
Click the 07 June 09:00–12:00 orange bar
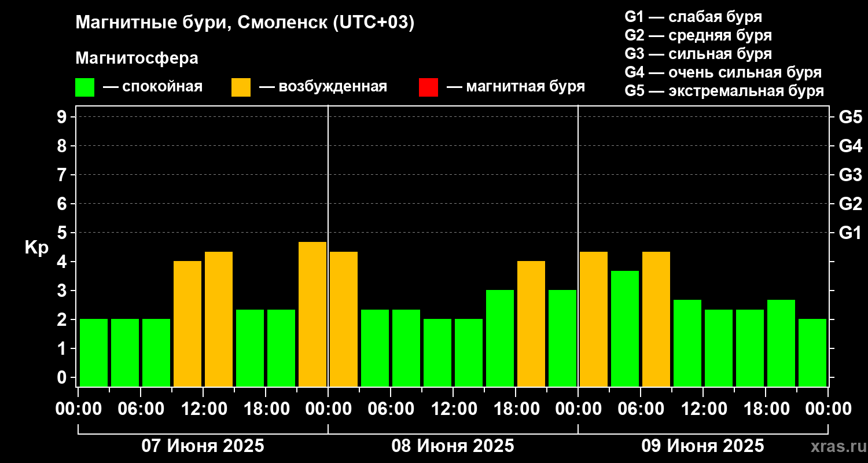[187, 324]
